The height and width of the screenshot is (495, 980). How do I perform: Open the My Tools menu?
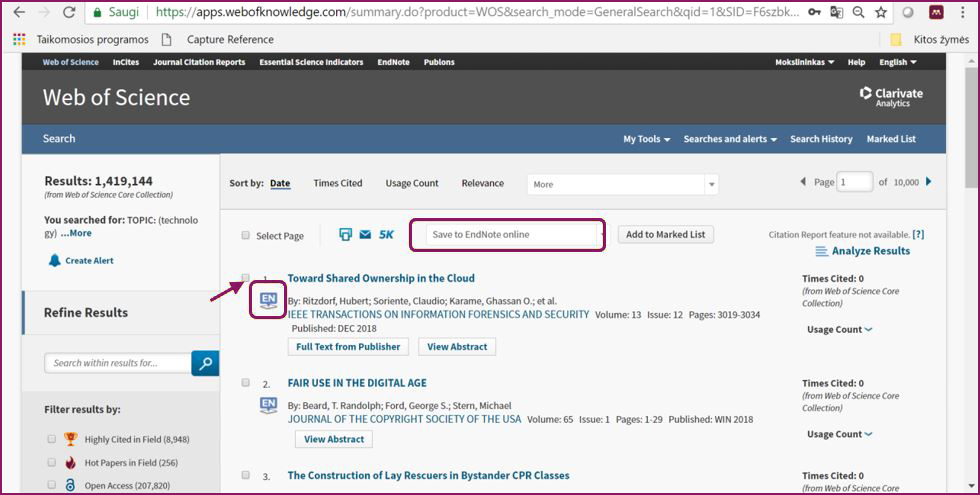click(646, 139)
